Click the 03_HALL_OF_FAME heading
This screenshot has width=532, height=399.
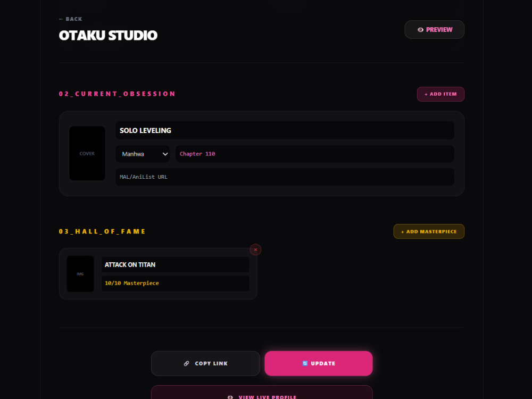point(102,231)
